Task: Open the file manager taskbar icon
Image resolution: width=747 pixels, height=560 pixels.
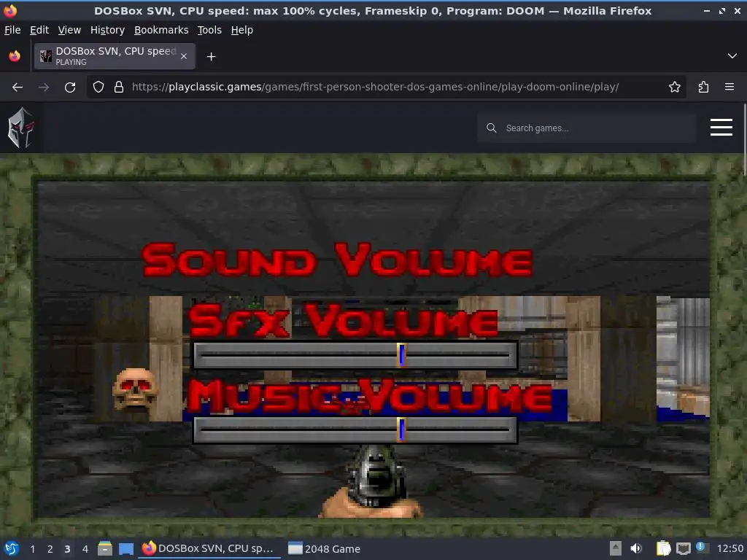Action: click(105, 548)
